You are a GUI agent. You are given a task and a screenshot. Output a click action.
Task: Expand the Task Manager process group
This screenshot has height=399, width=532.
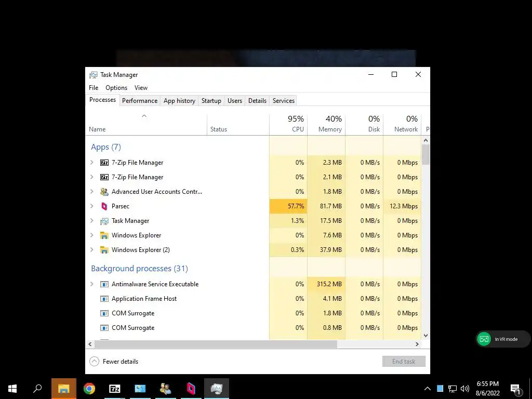pos(91,221)
